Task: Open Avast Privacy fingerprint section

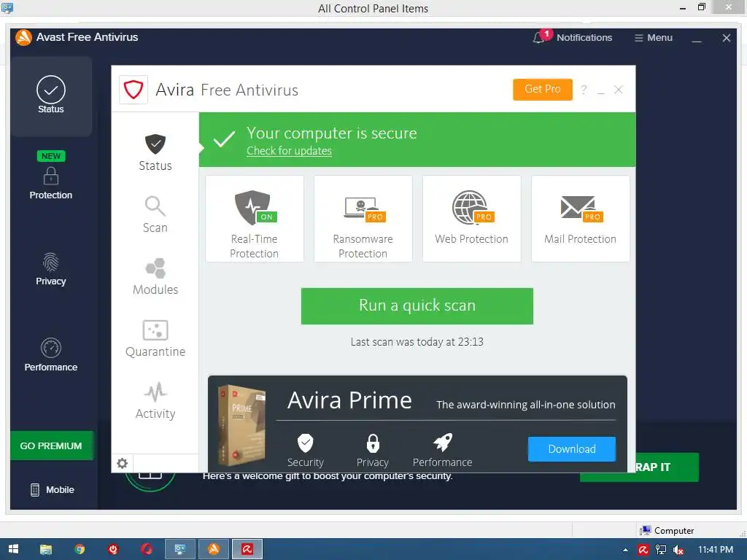Action: (51, 269)
